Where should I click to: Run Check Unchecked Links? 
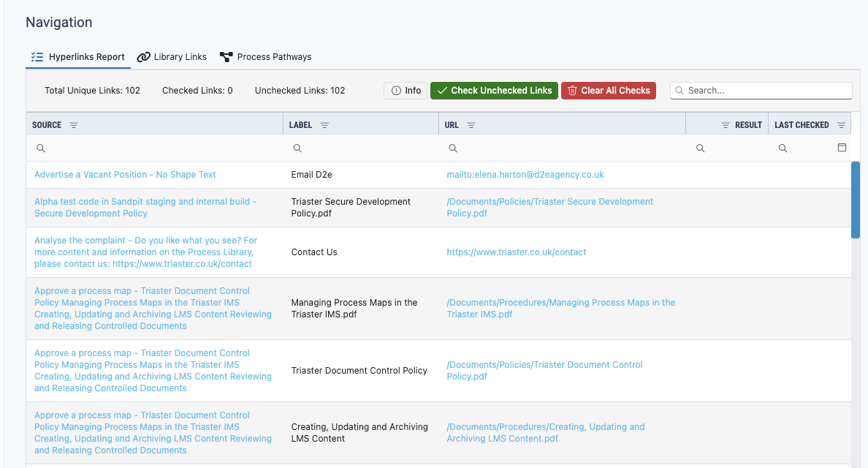[495, 91]
